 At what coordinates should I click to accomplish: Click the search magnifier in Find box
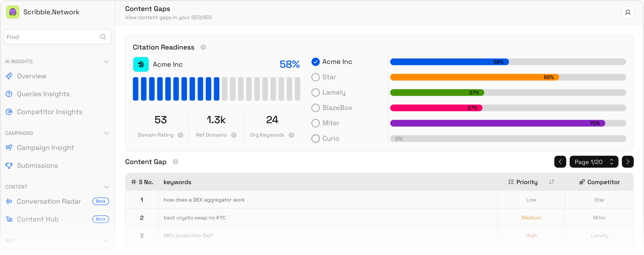click(x=103, y=37)
